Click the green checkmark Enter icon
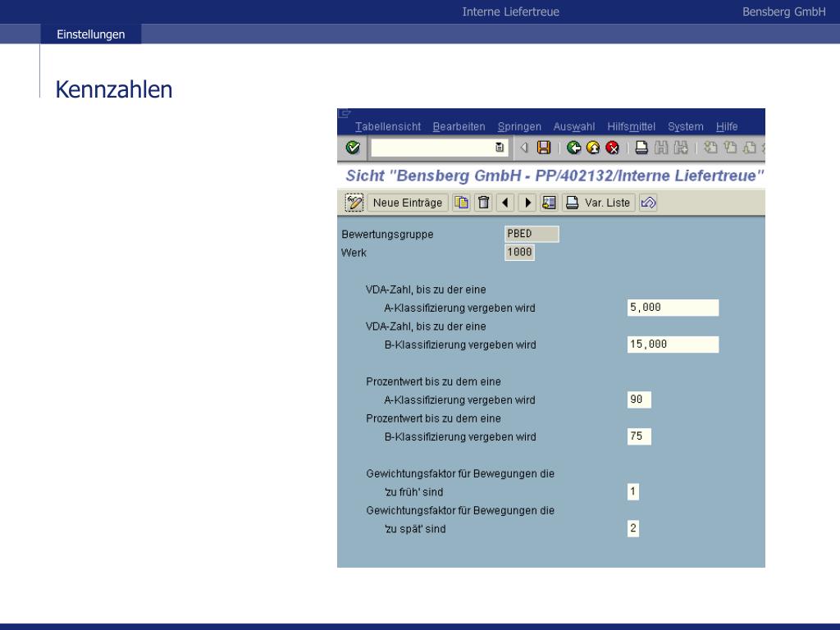This screenshot has width=840, height=630. click(353, 148)
